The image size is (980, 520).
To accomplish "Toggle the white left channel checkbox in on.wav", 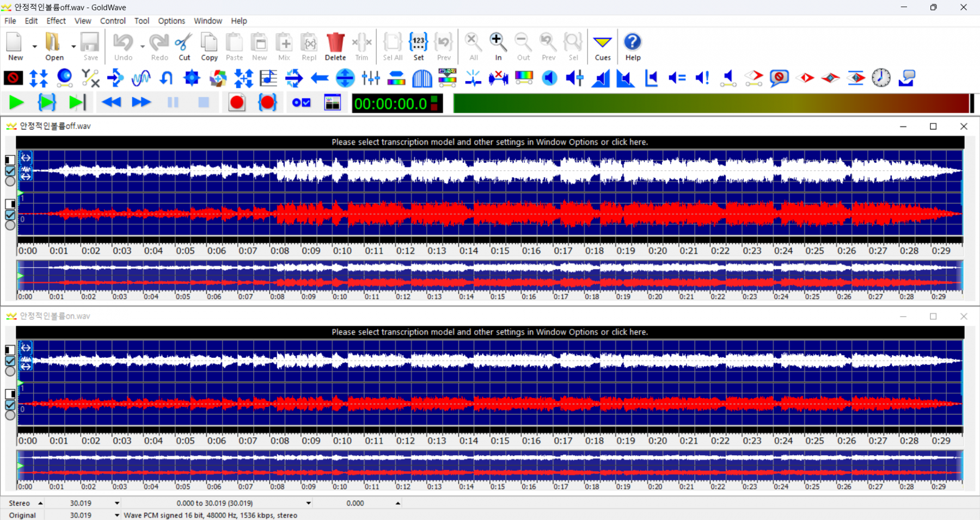I will [10, 361].
